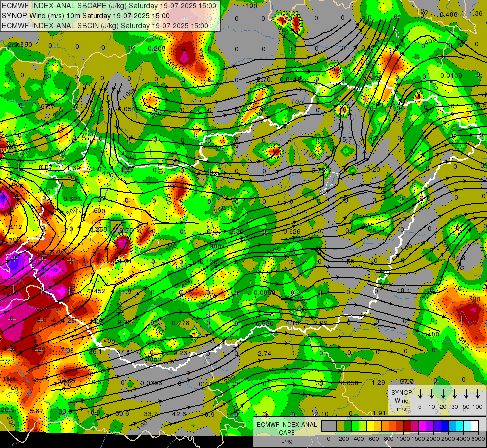Click the 20.9 value on the map
Screen dimensions: 487x448
(7, 410)
